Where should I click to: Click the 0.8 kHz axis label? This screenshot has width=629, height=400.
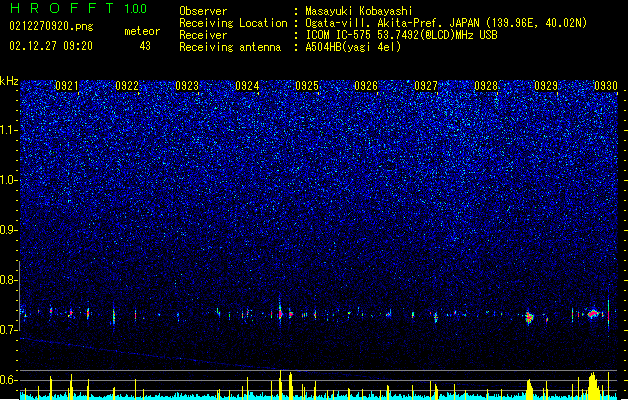coord(9,280)
